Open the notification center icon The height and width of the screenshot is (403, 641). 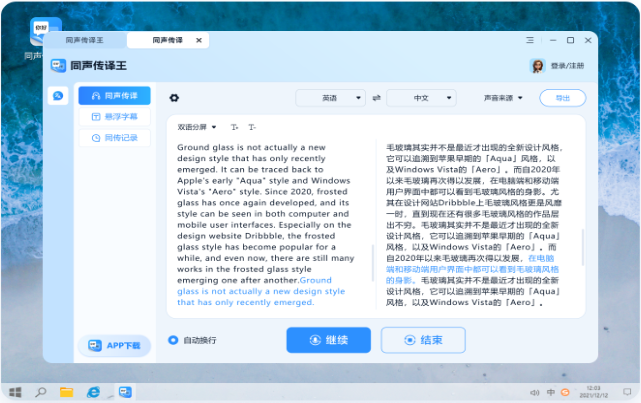click(627, 392)
